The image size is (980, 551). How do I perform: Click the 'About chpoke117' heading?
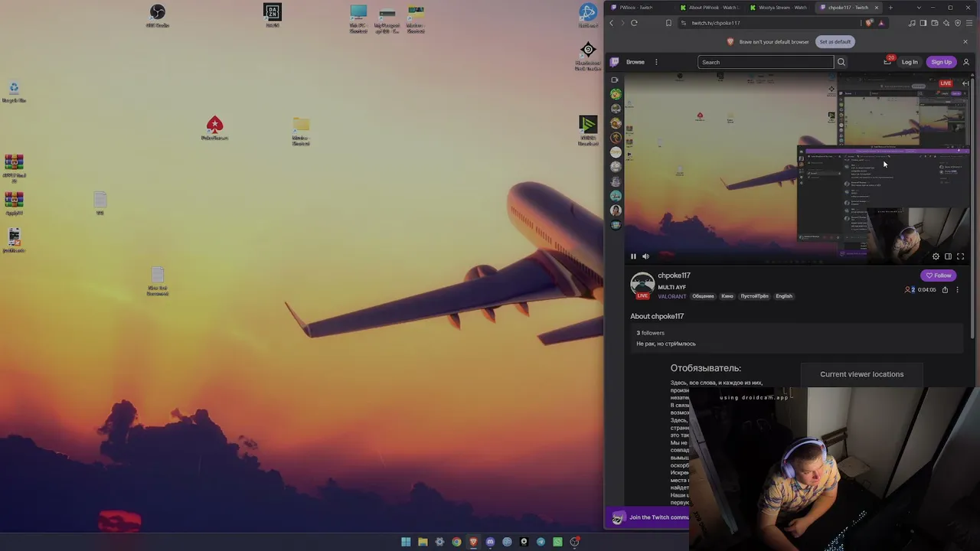[657, 316]
